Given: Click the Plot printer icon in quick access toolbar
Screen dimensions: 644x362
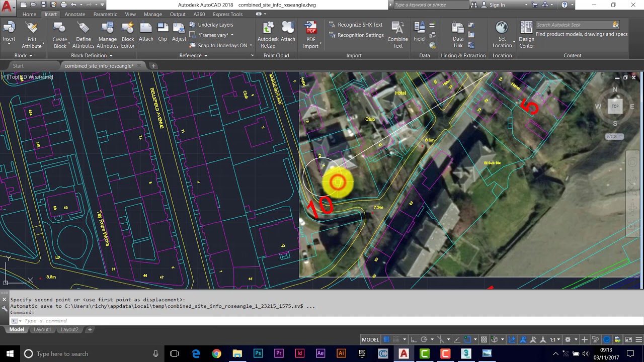Looking at the screenshot, I should click(64, 5).
